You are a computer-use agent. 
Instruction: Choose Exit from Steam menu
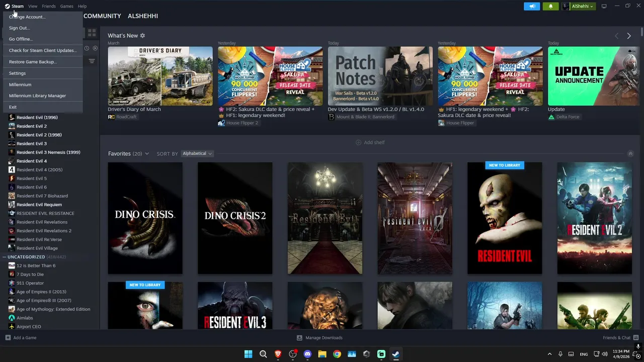(13, 107)
